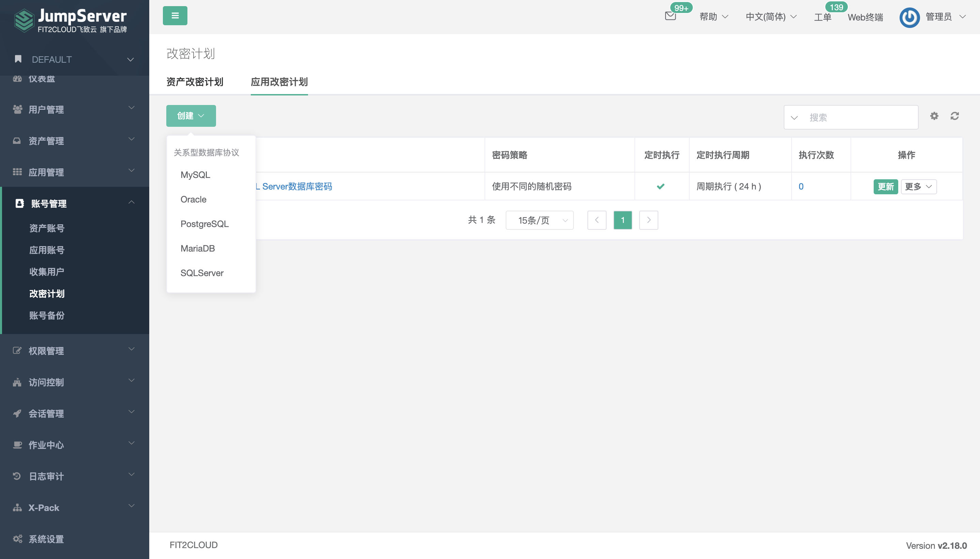The height and width of the screenshot is (559, 980).
Task: Open the table column settings gear
Action: pyautogui.click(x=934, y=116)
